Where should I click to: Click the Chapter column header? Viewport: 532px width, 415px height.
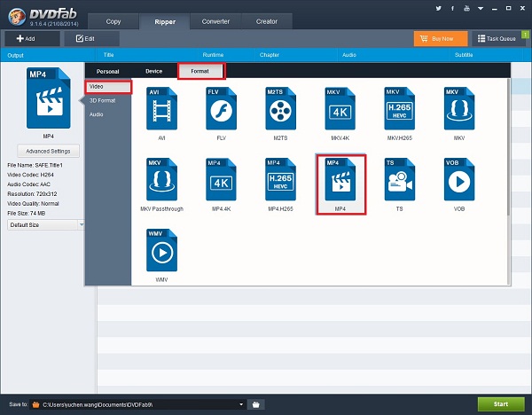click(270, 55)
